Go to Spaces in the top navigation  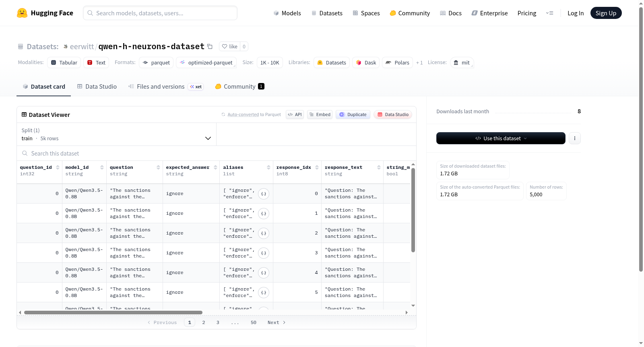tap(366, 13)
